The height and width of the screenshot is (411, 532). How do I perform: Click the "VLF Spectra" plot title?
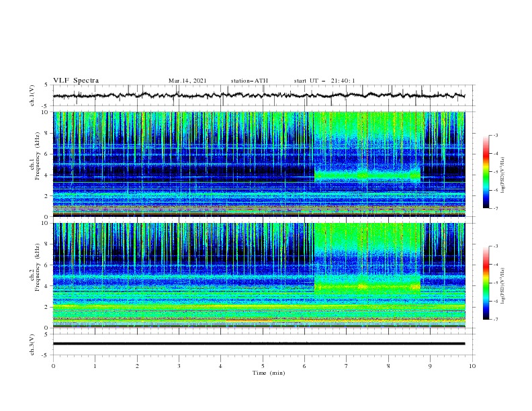(76, 81)
